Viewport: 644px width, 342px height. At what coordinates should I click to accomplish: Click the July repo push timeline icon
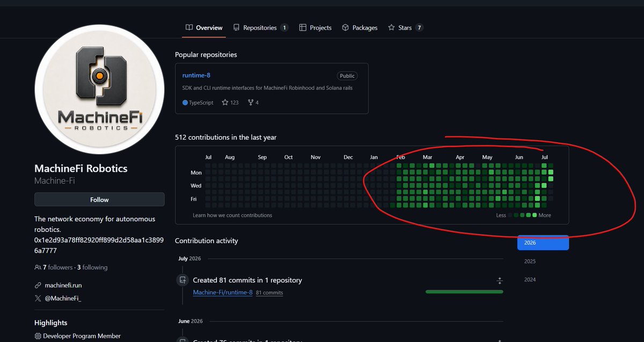pos(183,280)
